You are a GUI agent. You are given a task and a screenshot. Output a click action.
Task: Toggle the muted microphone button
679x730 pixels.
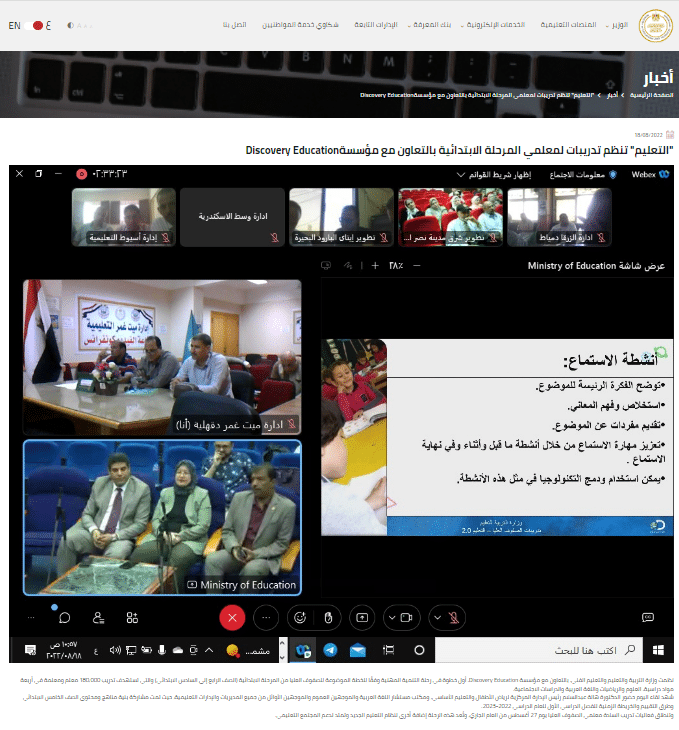[453, 618]
